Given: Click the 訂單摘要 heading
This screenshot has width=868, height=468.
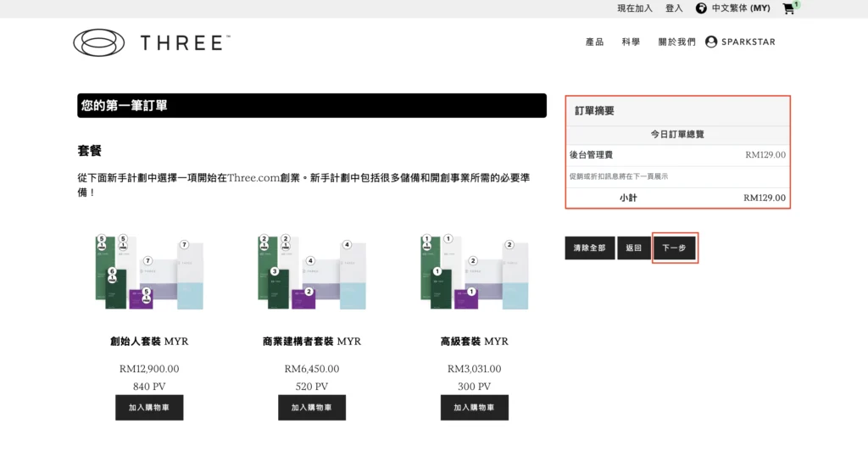Looking at the screenshot, I should [x=594, y=111].
